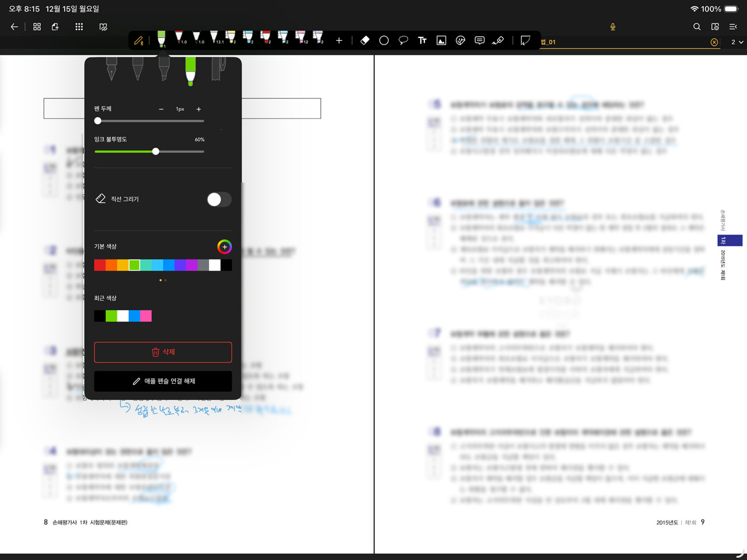Activate the laser pointer tool
The width and height of the screenshot is (747, 560).
pos(498,40)
